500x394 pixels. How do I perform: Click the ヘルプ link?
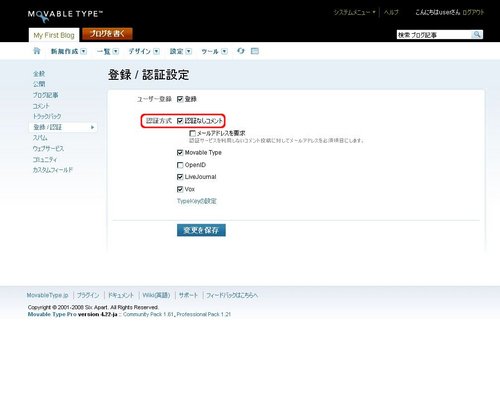click(x=391, y=12)
